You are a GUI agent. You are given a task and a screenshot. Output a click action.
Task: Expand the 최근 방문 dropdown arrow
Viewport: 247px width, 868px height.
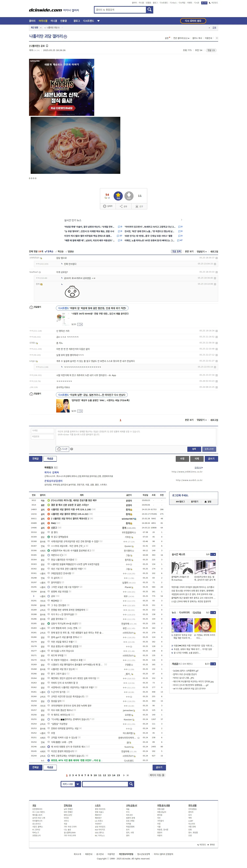[41, 28]
